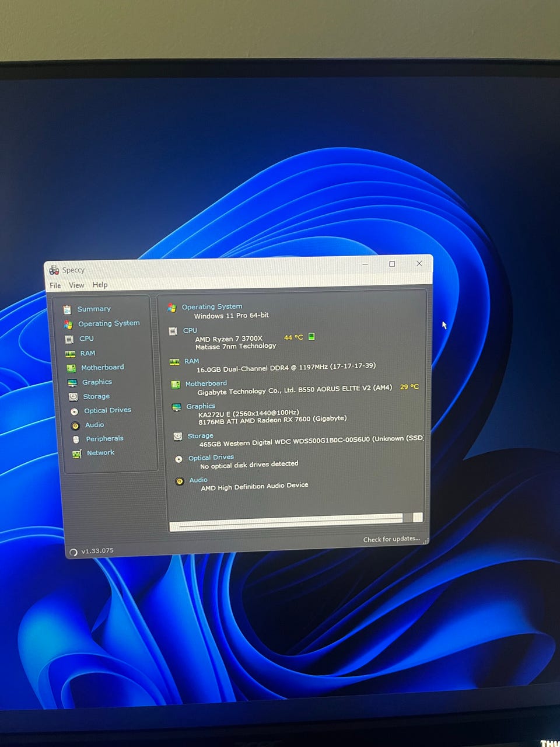560x747 pixels.
Task: Click the disc icon beside summary Optical Drives heading
Action: pyautogui.click(x=178, y=459)
